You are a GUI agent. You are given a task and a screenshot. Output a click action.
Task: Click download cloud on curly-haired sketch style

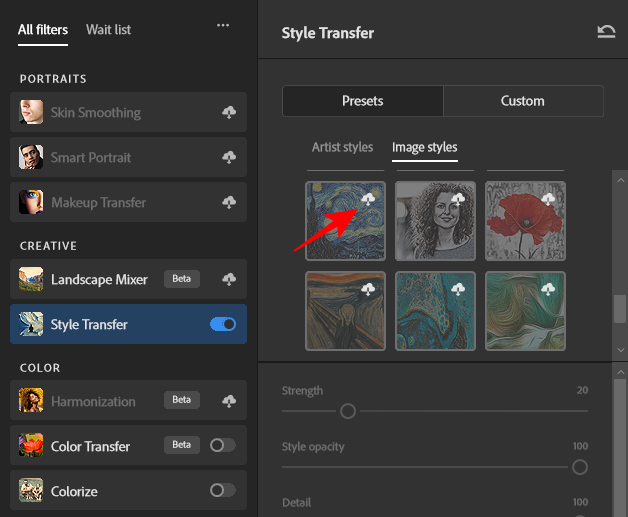458,199
